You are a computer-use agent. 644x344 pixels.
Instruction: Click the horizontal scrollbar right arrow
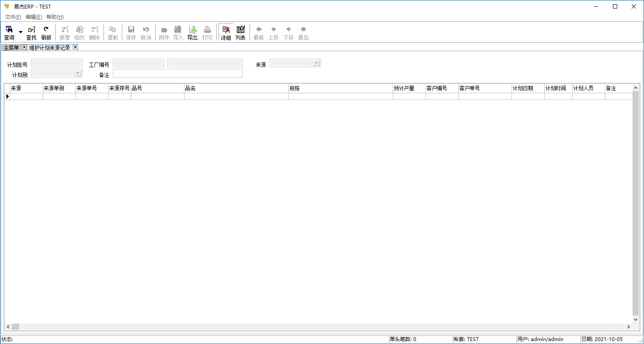coord(628,327)
